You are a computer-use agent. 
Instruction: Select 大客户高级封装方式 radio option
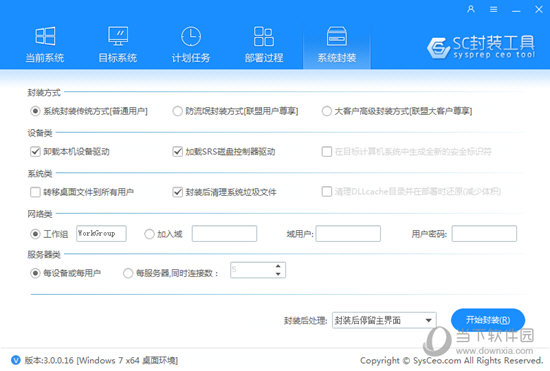tap(327, 111)
